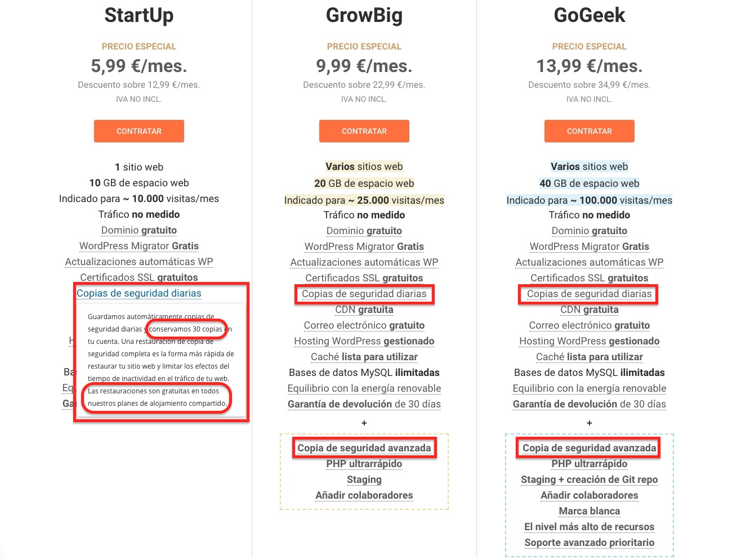750x560 pixels.
Task: Click 'Certificados SSL gratuitos' under the StartUp plan
Action: 139,277
